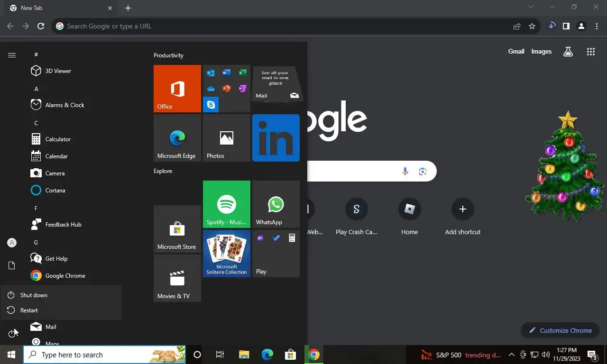Open the Play folder tile

coord(276,254)
